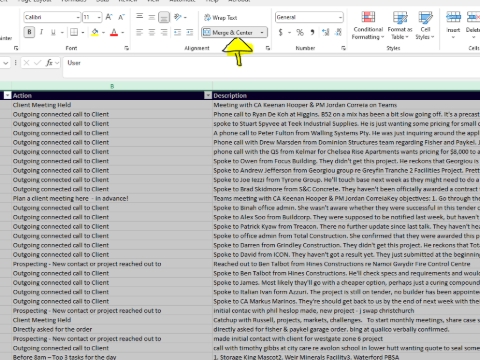Toggle Wrap Text
This screenshot has height=360, width=480.
click(x=220, y=17)
